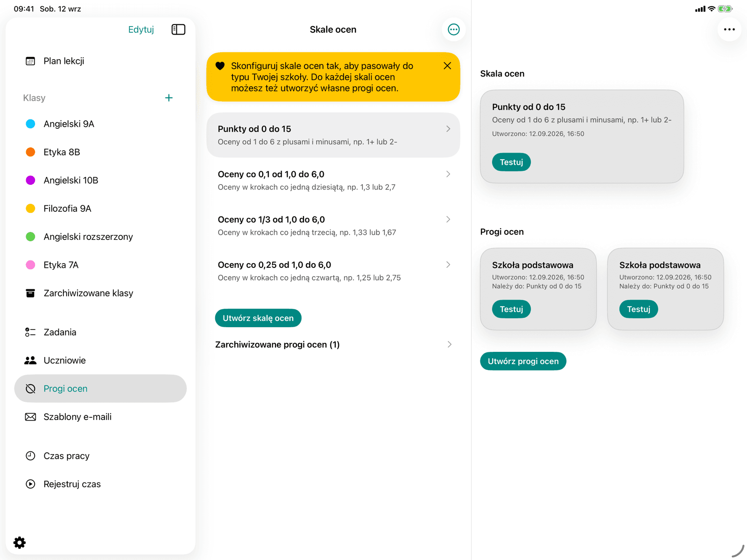Open class Filozofia 9A
This screenshot has height=560, width=747.
[x=100, y=209]
